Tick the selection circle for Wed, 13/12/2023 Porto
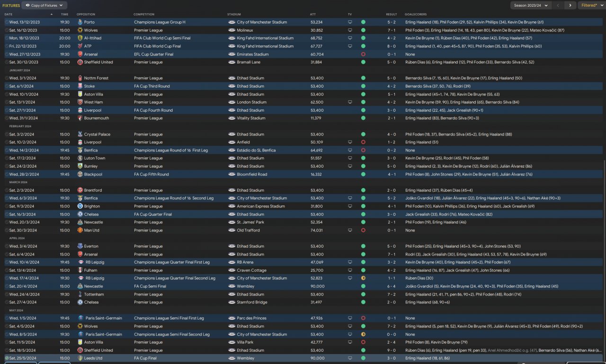 tap(7, 22)
